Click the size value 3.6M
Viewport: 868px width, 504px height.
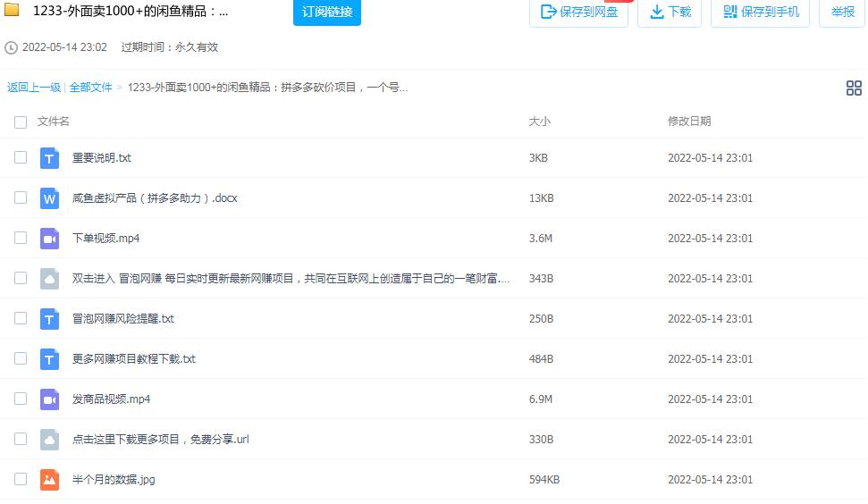point(540,239)
